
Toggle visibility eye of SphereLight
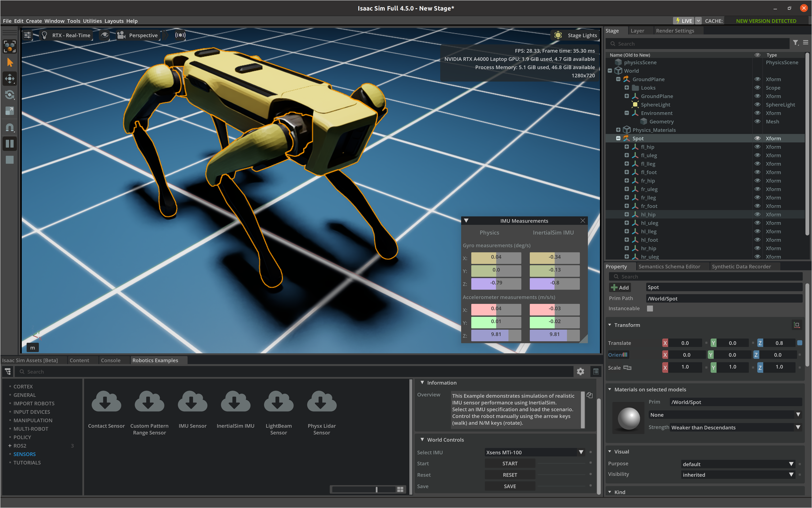click(757, 104)
